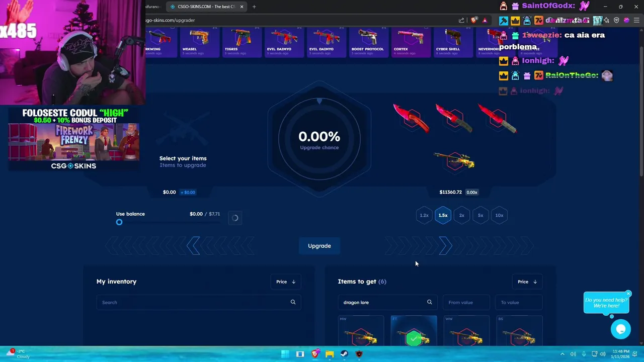644x362 pixels.
Task: Select the 2x multiplier
Action: pos(461,215)
